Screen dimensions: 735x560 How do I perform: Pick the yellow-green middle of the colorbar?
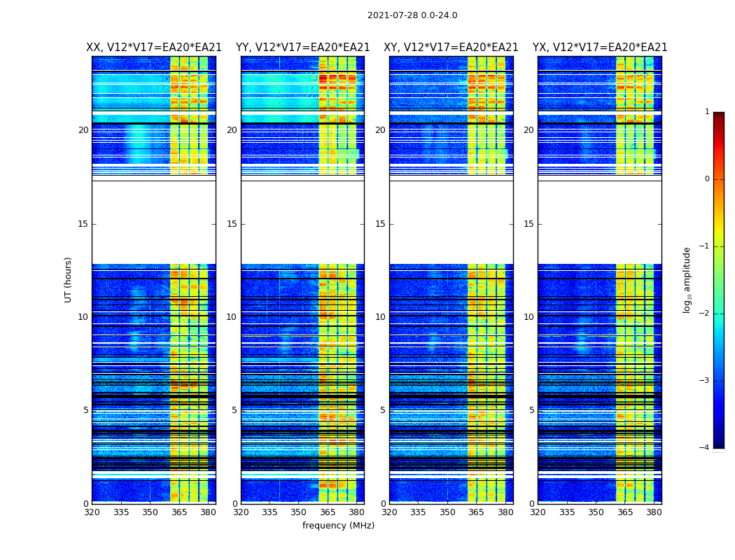(719, 262)
